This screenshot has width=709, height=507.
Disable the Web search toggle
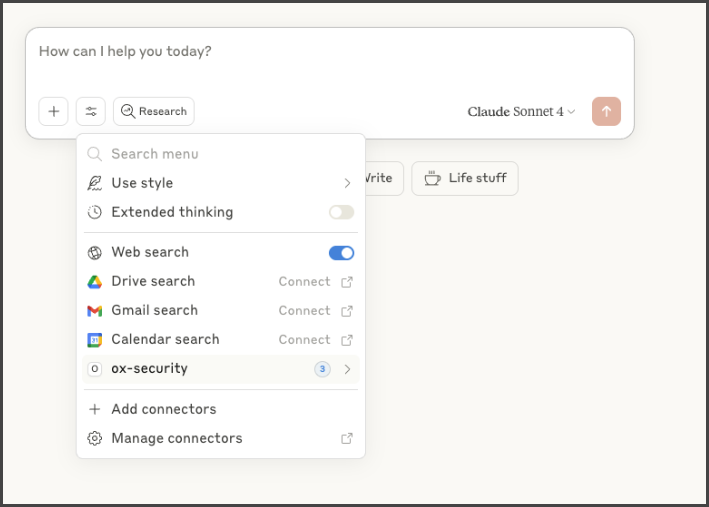(x=341, y=253)
